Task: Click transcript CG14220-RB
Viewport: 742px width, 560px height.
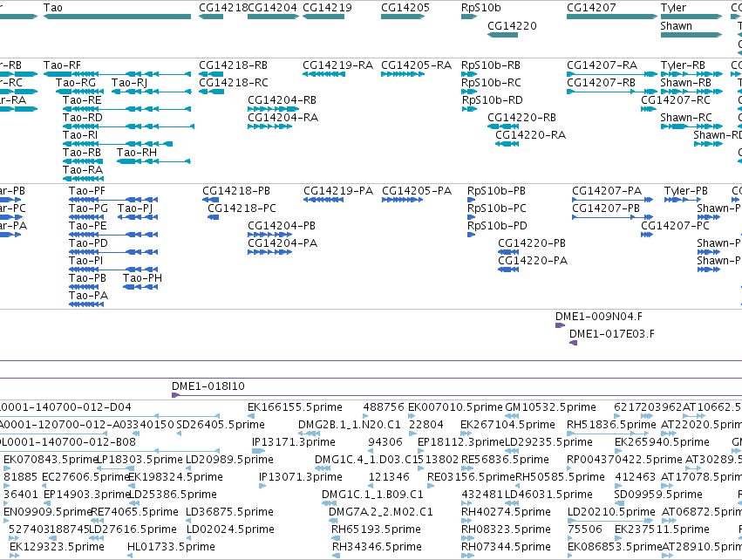Action: (503, 126)
